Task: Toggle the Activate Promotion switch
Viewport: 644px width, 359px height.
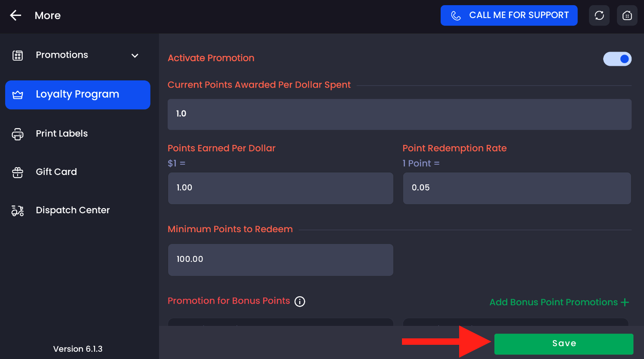Action: tap(617, 59)
